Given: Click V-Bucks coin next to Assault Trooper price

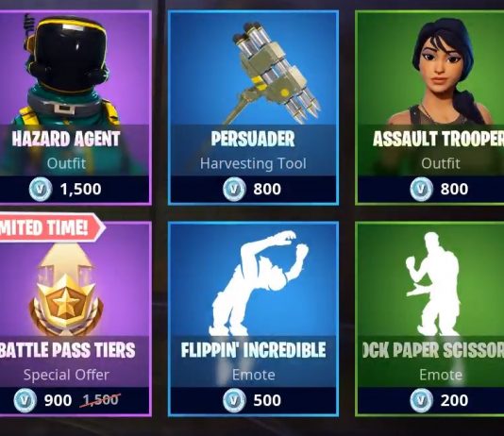Looking at the screenshot, I should (421, 189).
